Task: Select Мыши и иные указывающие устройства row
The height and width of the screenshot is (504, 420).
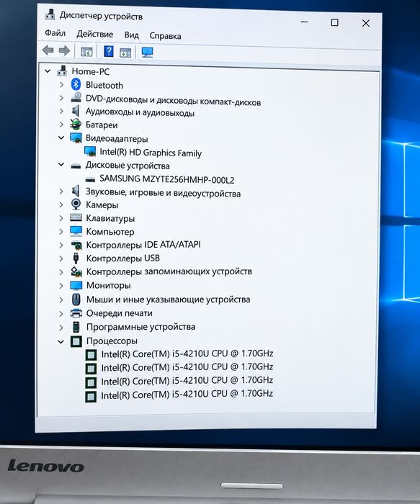Action: [x=168, y=300]
